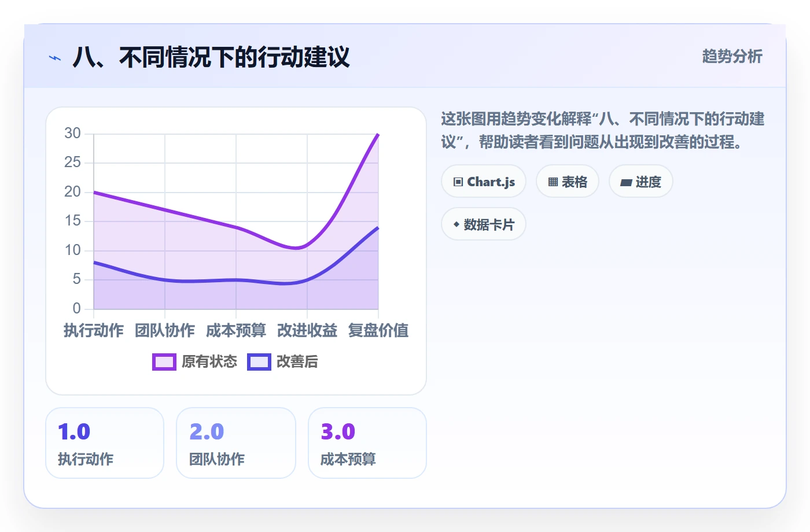This screenshot has height=532, width=810.
Task: Select the Chart.js tag
Action: click(484, 182)
